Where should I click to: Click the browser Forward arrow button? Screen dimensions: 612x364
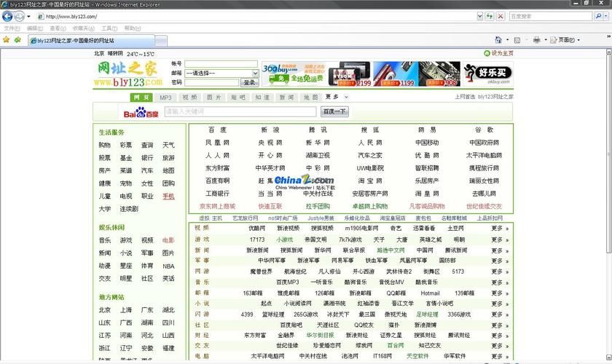pos(19,17)
